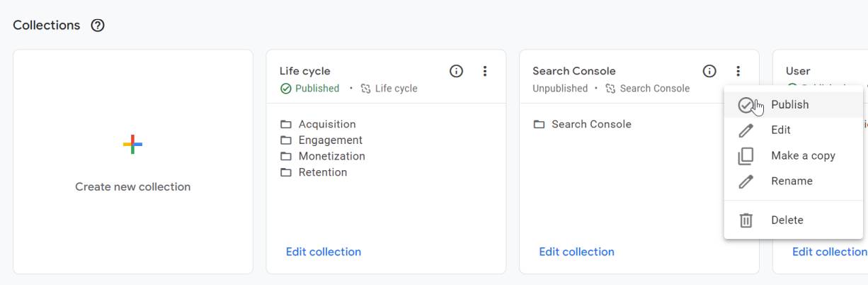The width and height of the screenshot is (868, 285).
Task: Click the Engagement folder icon
Action: [x=286, y=140]
